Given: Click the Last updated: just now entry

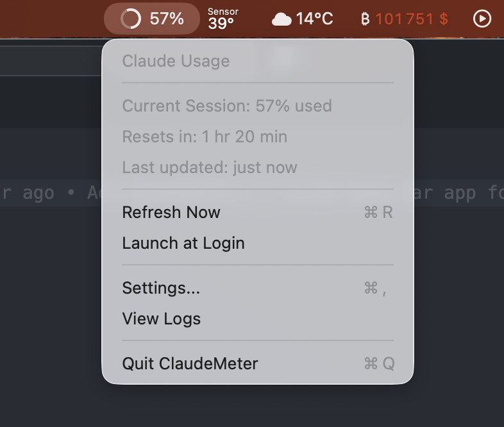Looking at the screenshot, I should [210, 168].
